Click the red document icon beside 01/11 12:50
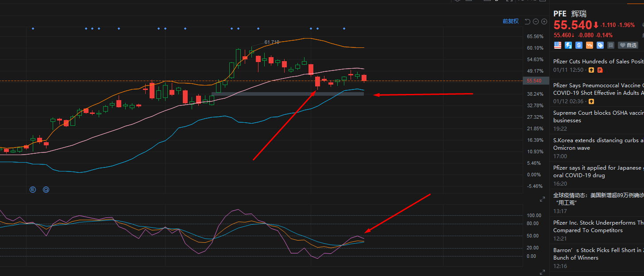This screenshot has width=644, height=276. coord(600,70)
